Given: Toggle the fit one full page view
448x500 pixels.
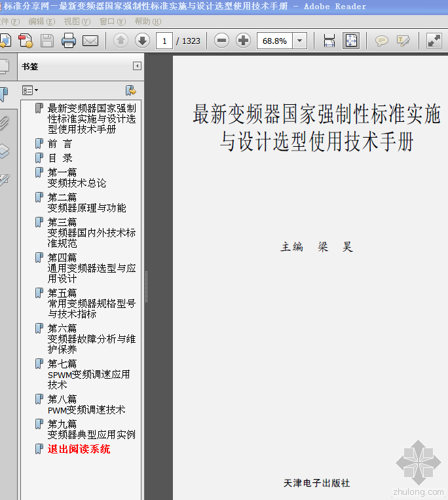Looking at the screenshot, I should (351, 41).
